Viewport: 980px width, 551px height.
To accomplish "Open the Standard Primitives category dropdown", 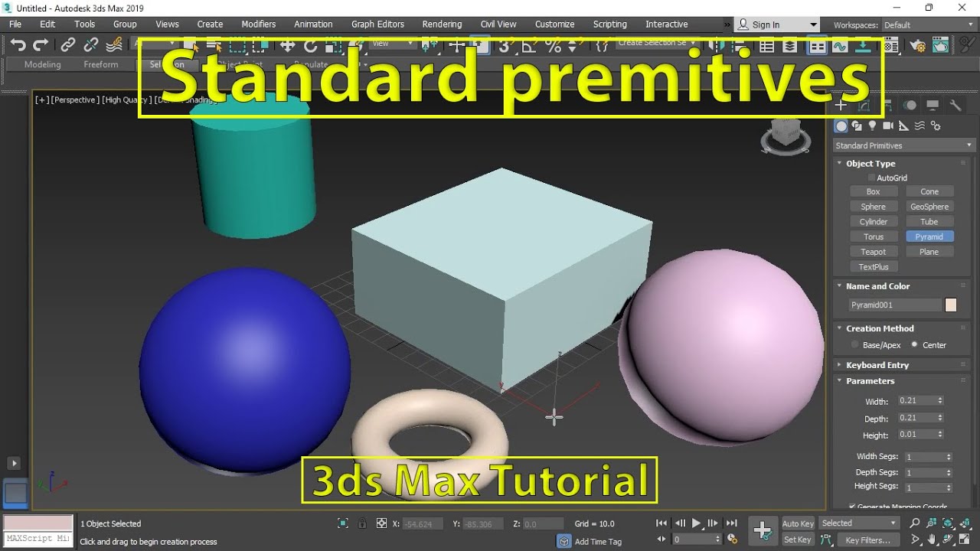I will coord(904,145).
